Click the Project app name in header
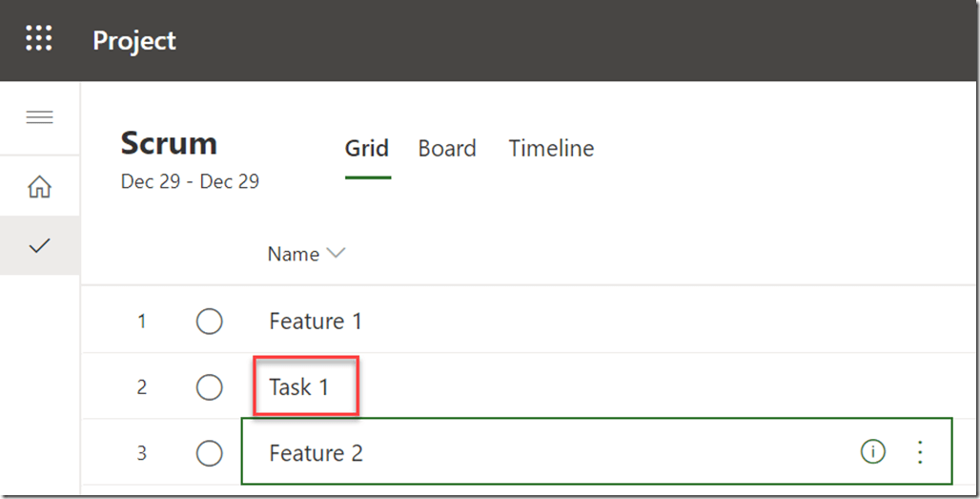This screenshot has width=980, height=499. coord(134,41)
